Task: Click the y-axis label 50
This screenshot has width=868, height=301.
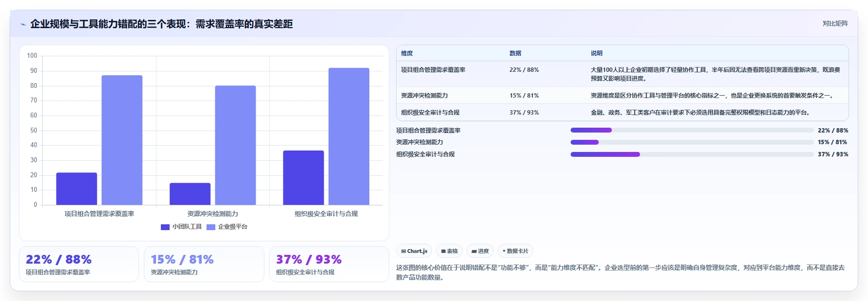Action: coord(34,130)
